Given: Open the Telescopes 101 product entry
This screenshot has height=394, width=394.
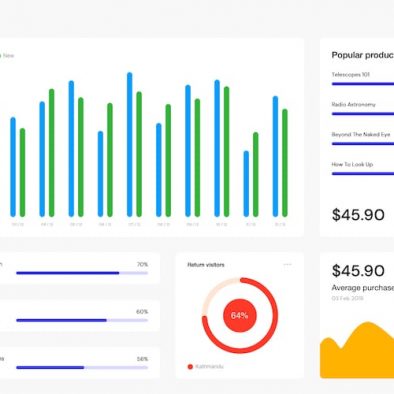Looking at the screenshot, I should coord(350,75).
